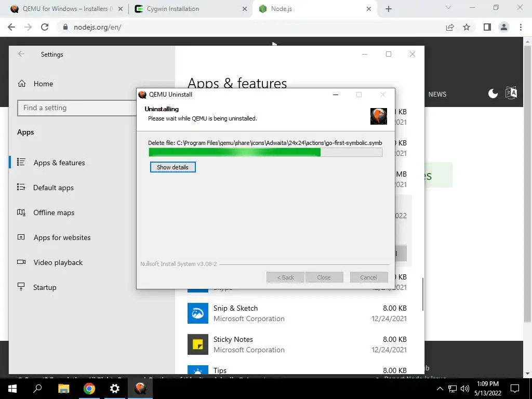Open Windows taskbar search
The image size is (532, 399).
37,389
